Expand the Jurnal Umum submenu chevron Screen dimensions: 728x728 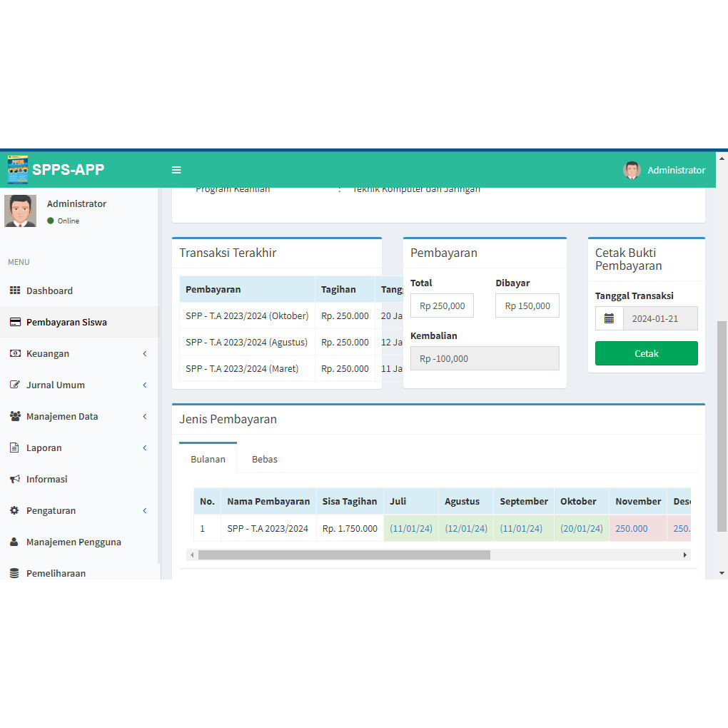[x=145, y=385]
